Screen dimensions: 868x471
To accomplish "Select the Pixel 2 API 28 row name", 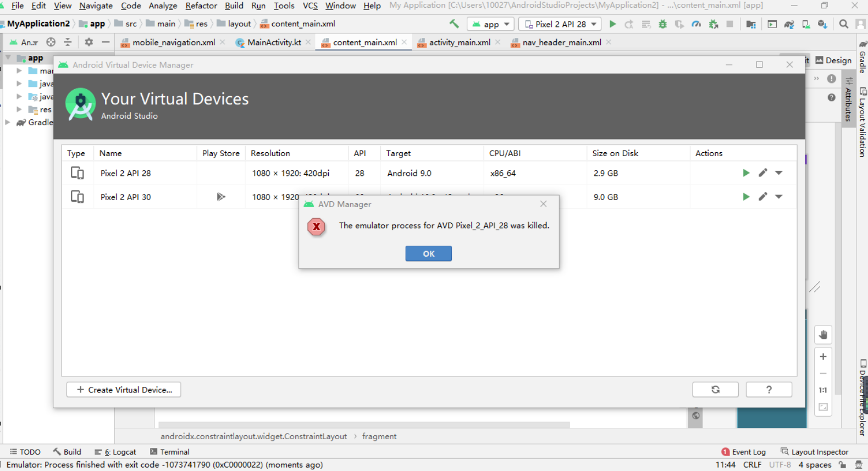I will [125, 173].
